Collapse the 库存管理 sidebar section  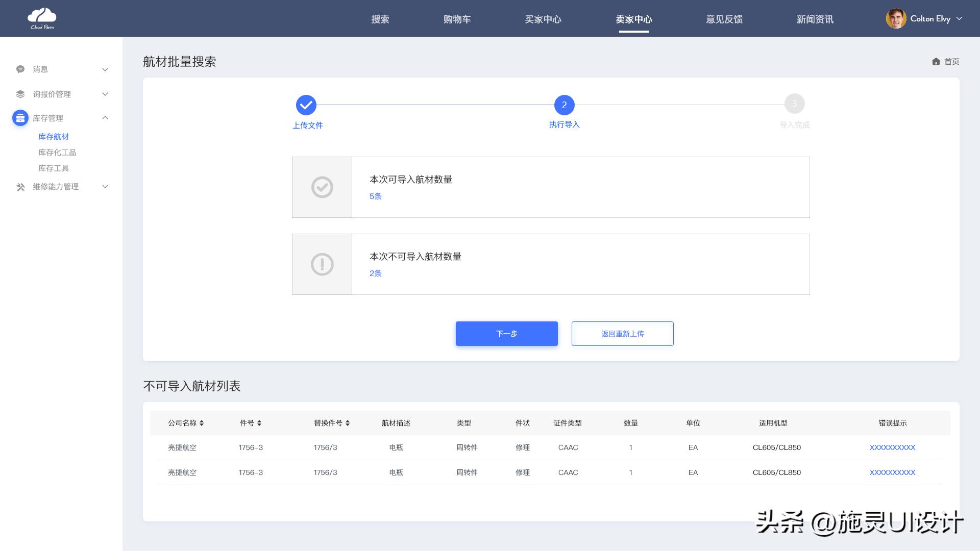click(105, 118)
